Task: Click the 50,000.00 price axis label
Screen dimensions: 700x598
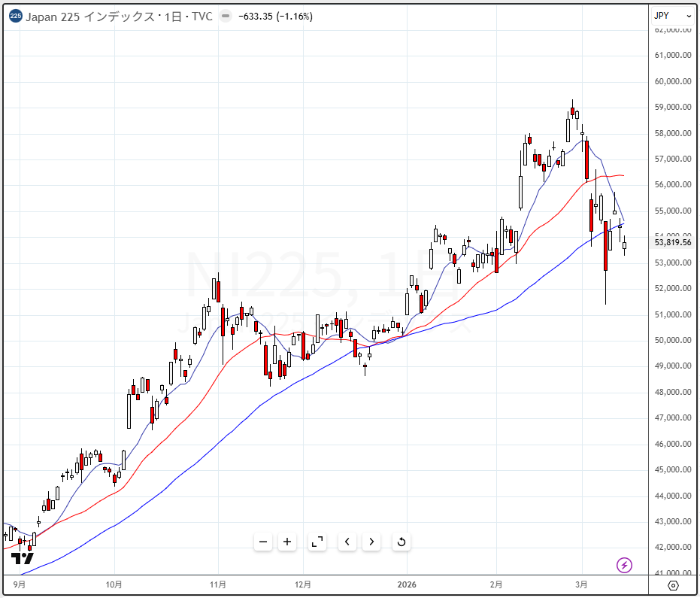Action: [x=673, y=340]
